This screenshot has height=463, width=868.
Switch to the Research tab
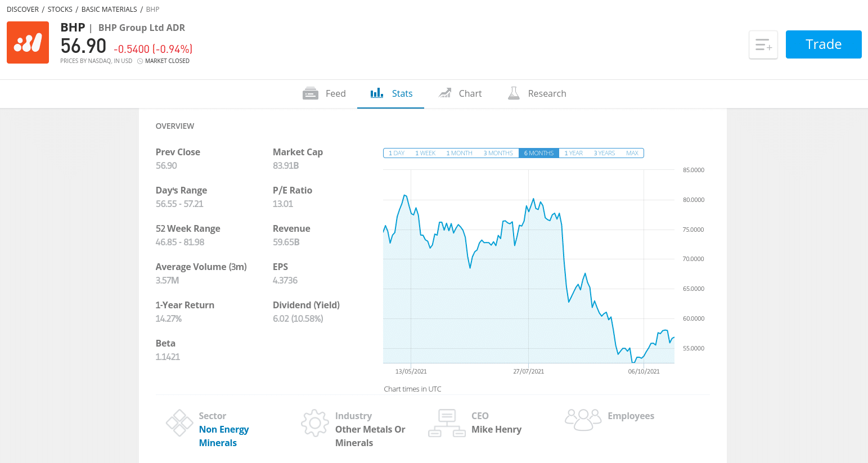[537, 93]
